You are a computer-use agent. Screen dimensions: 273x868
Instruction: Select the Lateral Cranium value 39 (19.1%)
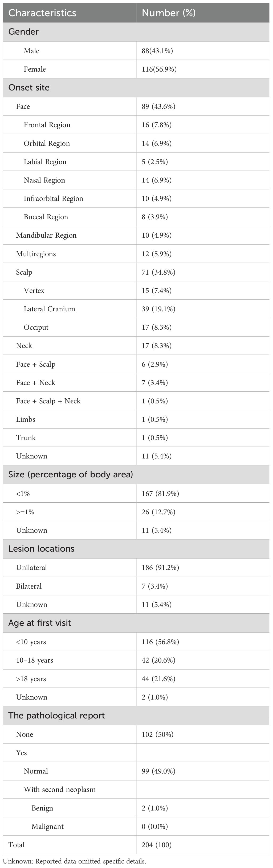coord(158,309)
